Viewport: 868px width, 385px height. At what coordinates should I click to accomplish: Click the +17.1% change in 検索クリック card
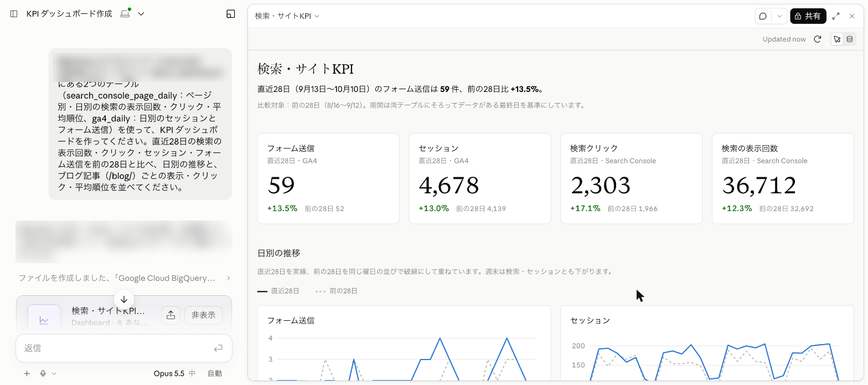(x=586, y=209)
